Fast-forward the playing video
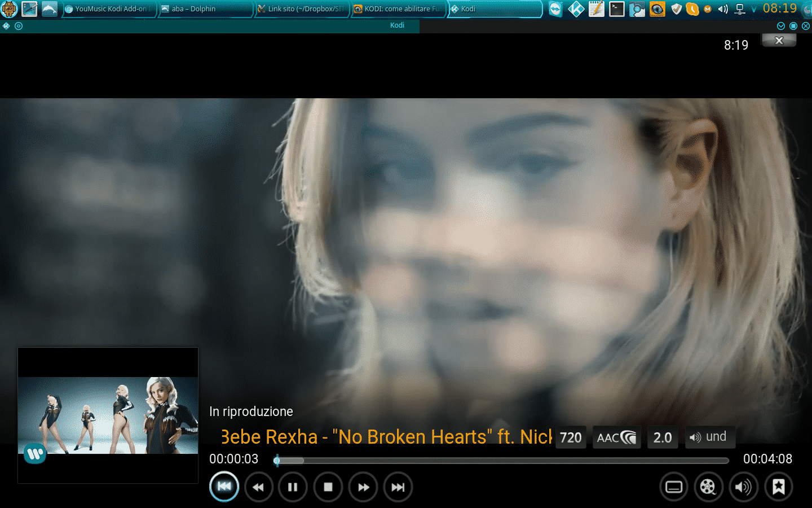This screenshot has height=508, width=812. (x=363, y=487)
